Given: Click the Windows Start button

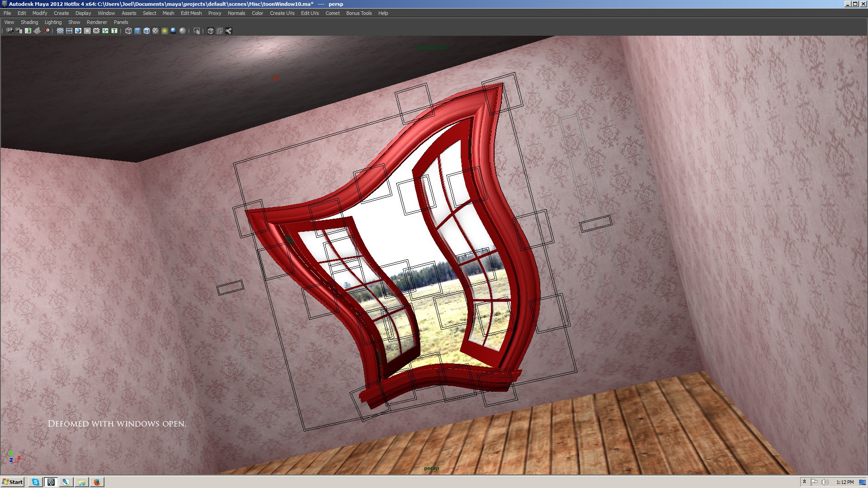Looking at the screenshot, I should [13, 482].
